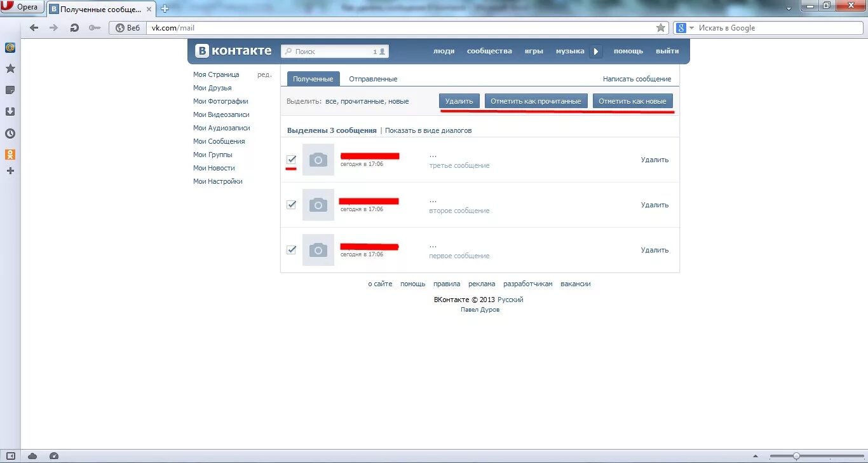868x463 pixels.
Task: Add a panel with the plus icon
Action: click(x=10, y=171)
